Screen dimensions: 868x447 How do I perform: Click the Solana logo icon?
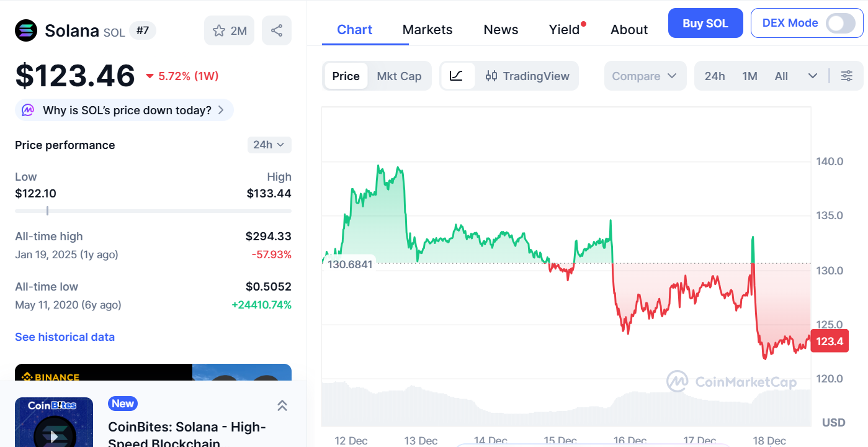[x=26, y=30]
